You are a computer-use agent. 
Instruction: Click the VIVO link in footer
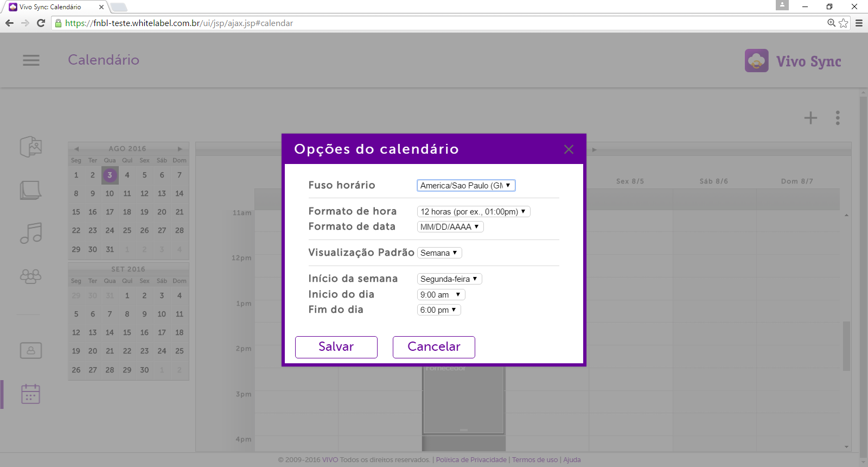click(x=330, y=460)
